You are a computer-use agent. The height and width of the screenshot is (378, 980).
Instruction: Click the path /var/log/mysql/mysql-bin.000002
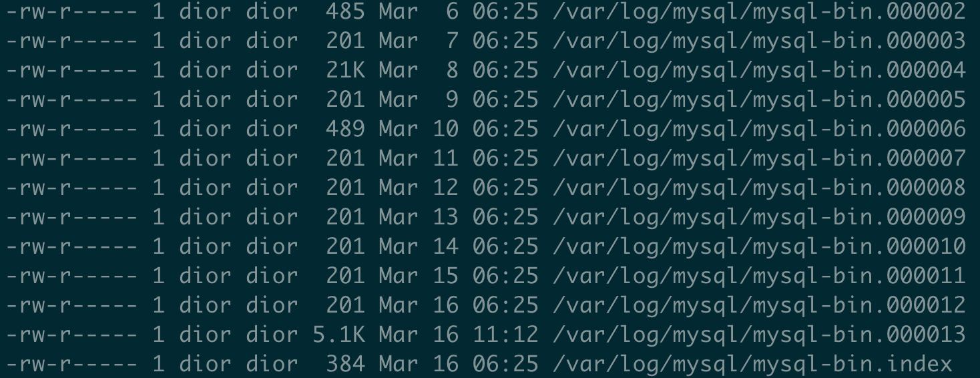pos(759,12)
